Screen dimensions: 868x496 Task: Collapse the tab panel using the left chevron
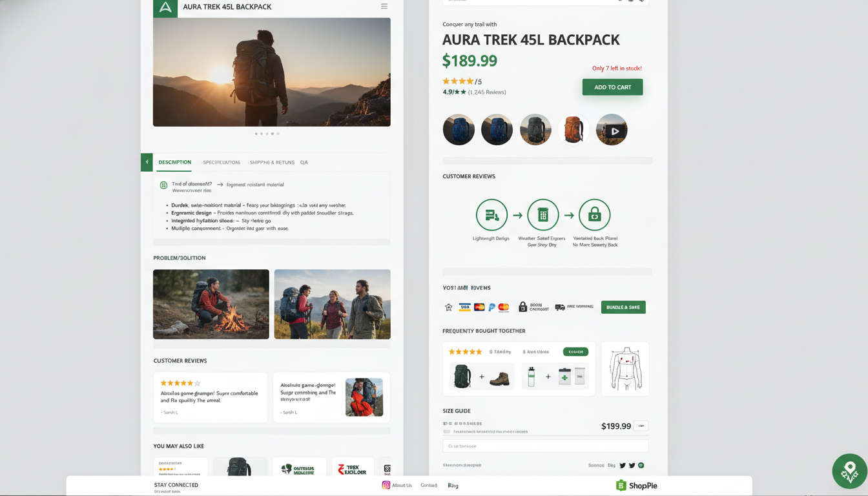point(147,162)
